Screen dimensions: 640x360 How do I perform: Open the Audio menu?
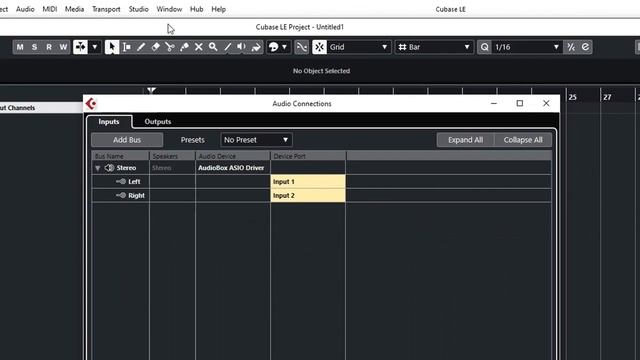25,9
